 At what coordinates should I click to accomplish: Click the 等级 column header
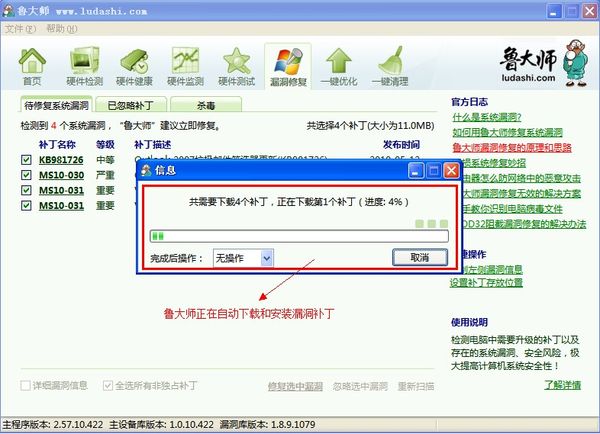pyautogui.click(x=105, y=144)
